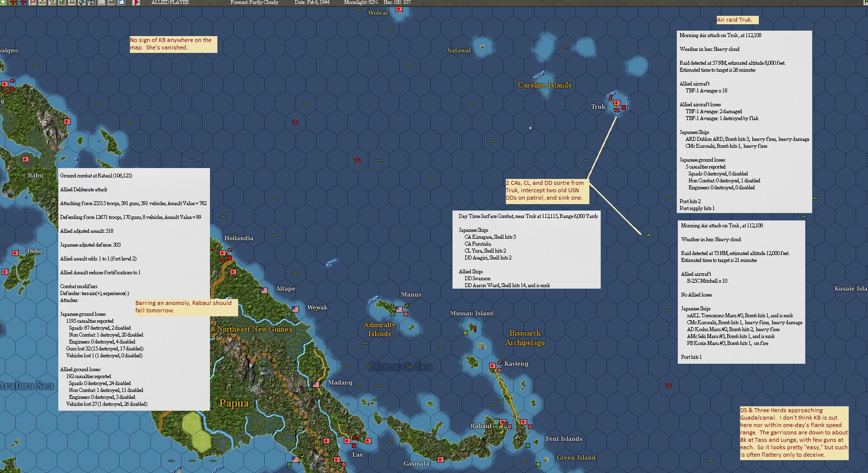Image resolution: width=868 pixels, height=473 pixels.
Task: Select the Japanese flag base icon above Babo
Action: coord(26,159)
